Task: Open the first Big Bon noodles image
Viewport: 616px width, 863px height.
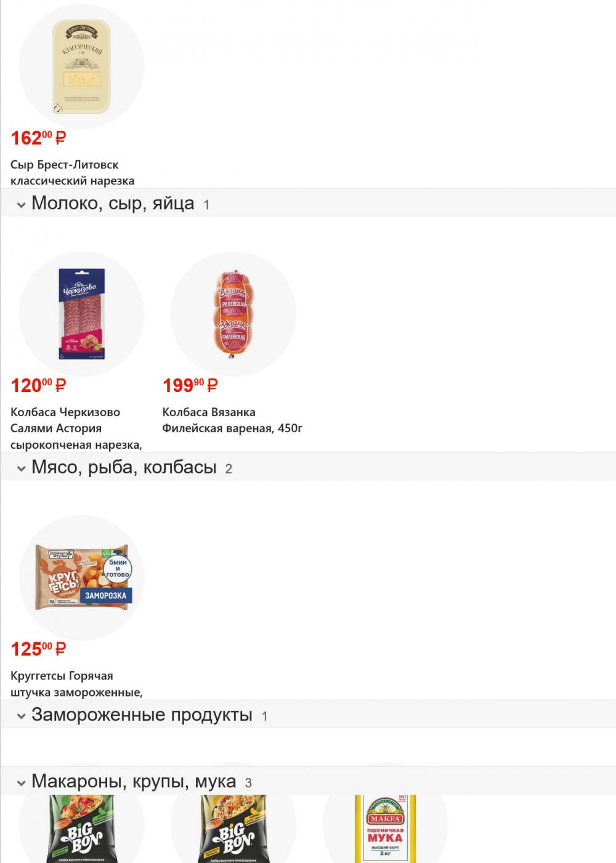Action: [81, 829]
